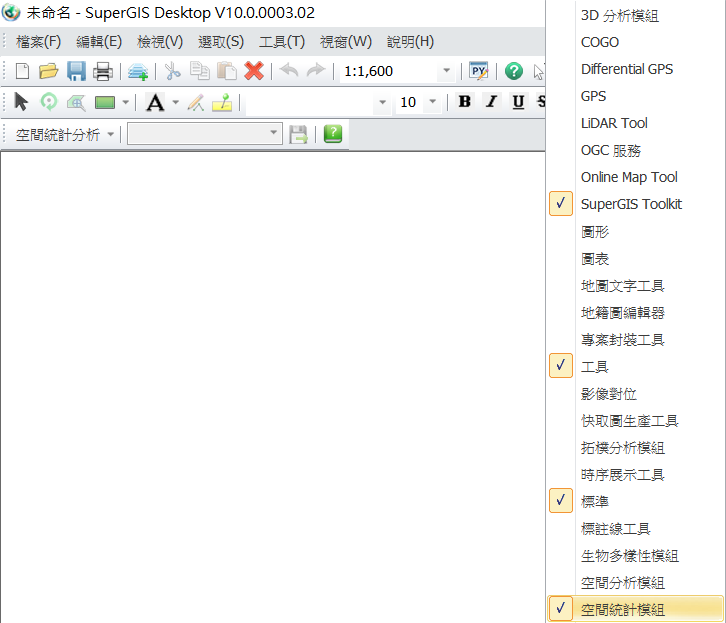
Task: Select the green Rotate tool
Action: 49,102
